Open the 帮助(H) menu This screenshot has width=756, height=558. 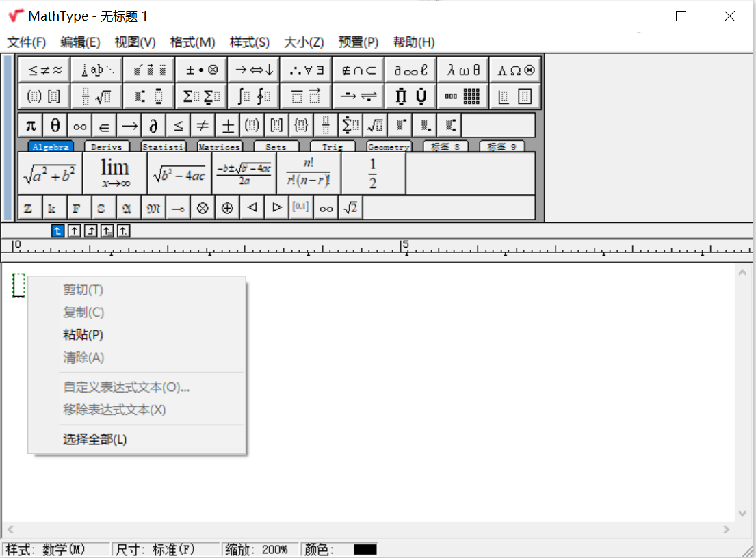tap(414, 42)
